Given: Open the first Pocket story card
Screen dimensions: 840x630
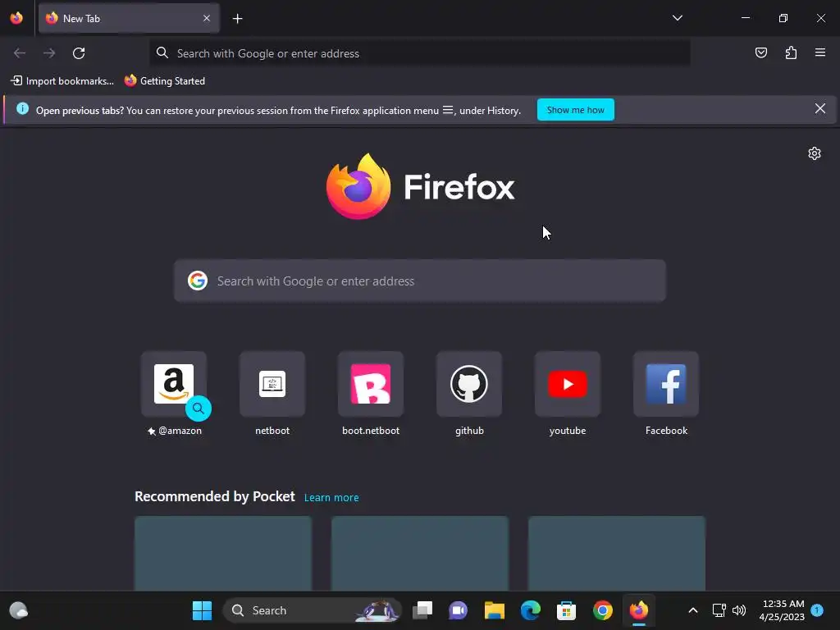Looking at the screenshot, I should click(223, 554).
